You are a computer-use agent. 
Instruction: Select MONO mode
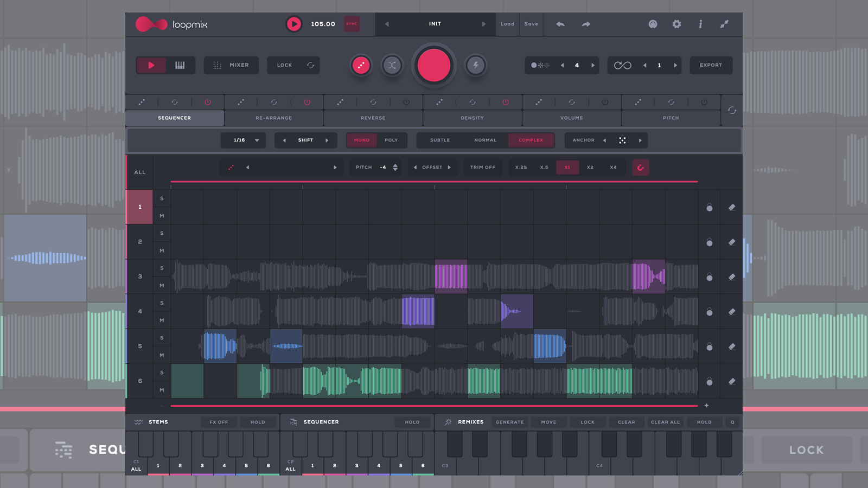[362, 140]
